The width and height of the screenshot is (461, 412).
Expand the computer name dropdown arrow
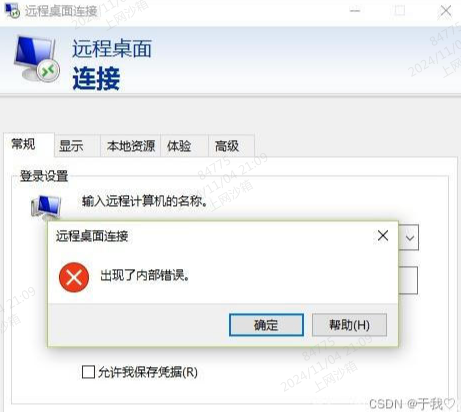click(410, 238)
